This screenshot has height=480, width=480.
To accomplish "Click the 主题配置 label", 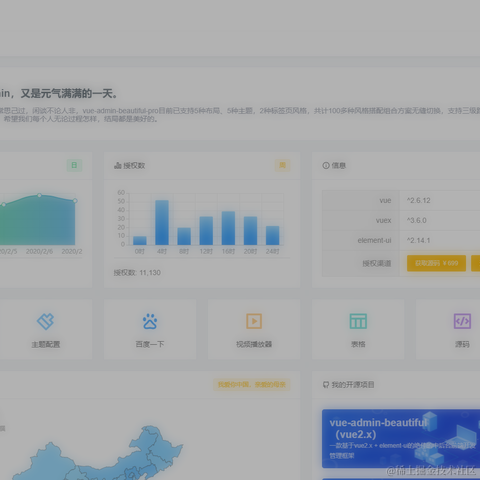I will 46,344.
